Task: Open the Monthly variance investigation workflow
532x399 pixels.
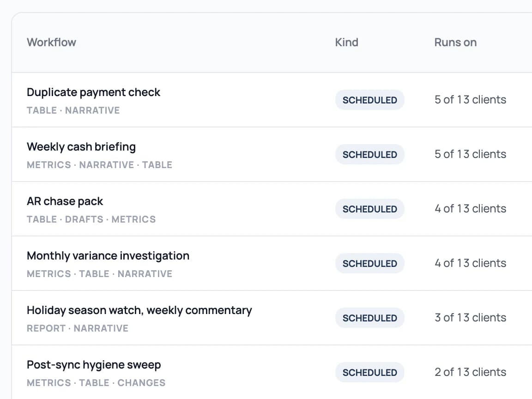Action: pos(108,256)
